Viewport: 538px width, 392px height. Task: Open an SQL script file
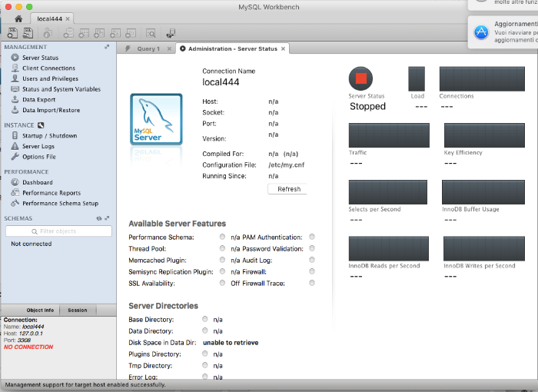28,33
